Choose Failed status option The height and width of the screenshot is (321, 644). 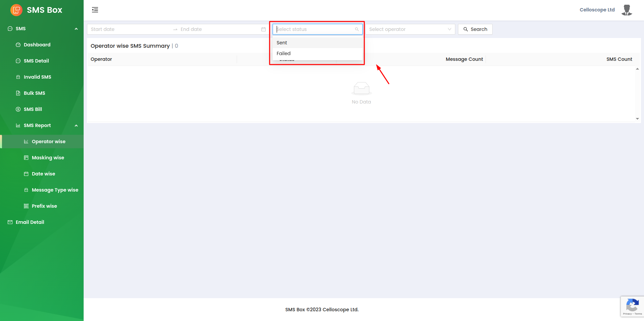[284, 53]
